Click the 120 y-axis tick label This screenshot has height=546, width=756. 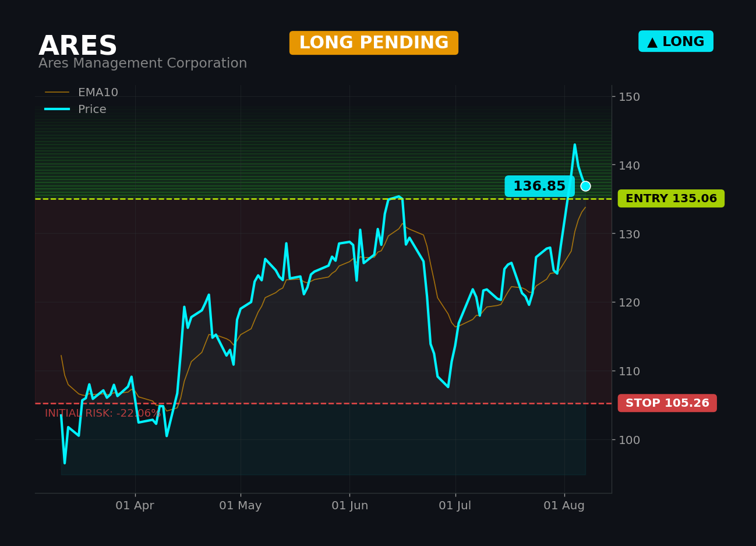click(x=629, y=302)
